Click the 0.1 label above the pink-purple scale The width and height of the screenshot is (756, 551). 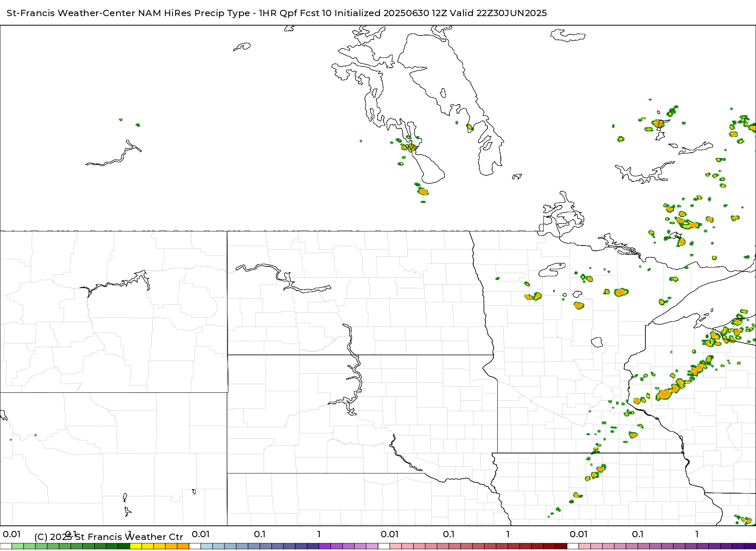[638, 534]
